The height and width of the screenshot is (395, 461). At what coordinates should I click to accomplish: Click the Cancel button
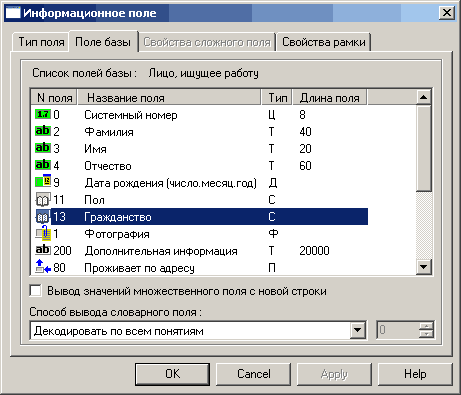254,374
